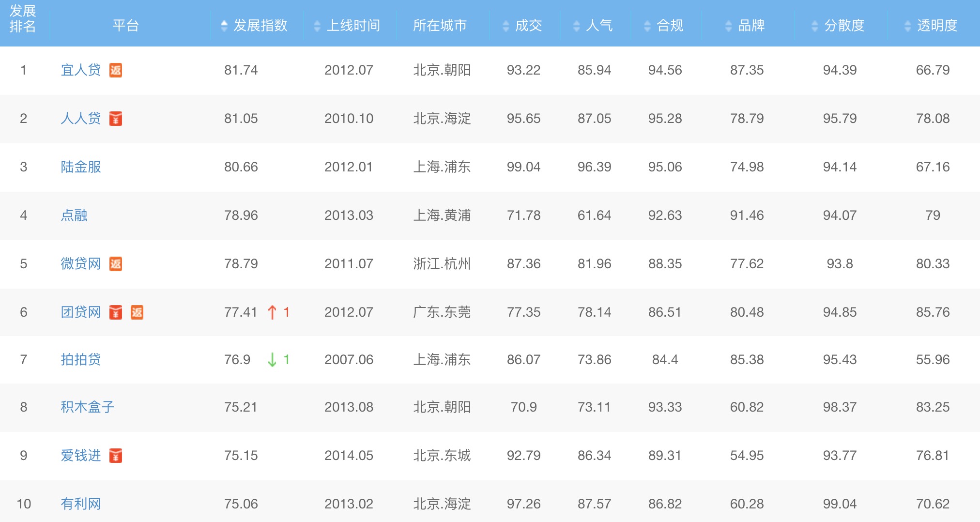Screen dimensions: 980x522
Task: Click 陆金服 成交 value 99.04
Action: [524, 167]
